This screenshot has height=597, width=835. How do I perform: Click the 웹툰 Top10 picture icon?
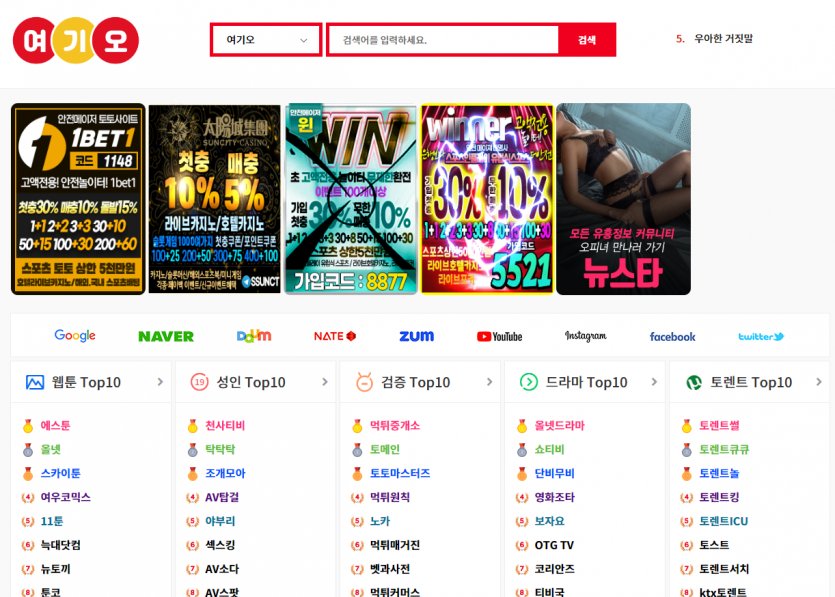35,382
